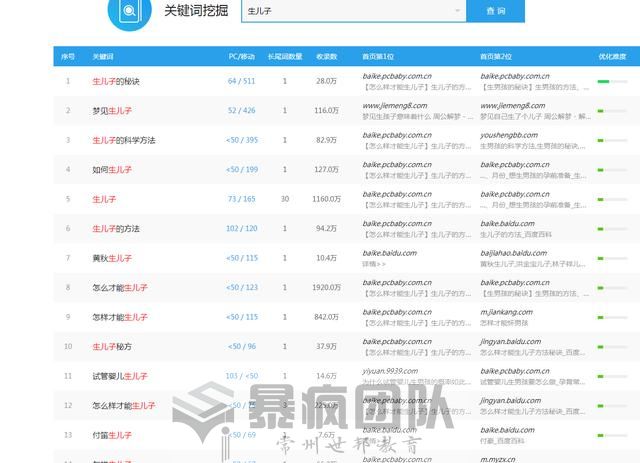Sort by the PC/移动 column header
This screenshot has height=463, width=640.
tap(242, 56)
